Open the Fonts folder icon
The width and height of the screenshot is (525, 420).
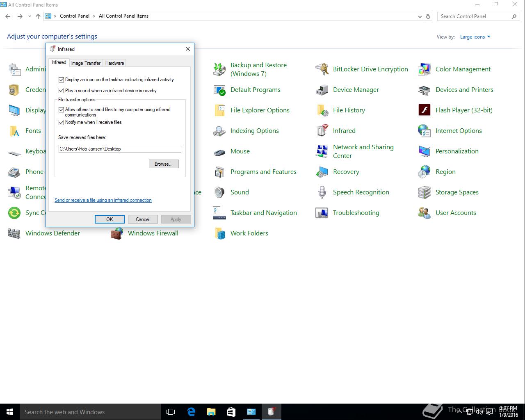click(x=14, y=131)
